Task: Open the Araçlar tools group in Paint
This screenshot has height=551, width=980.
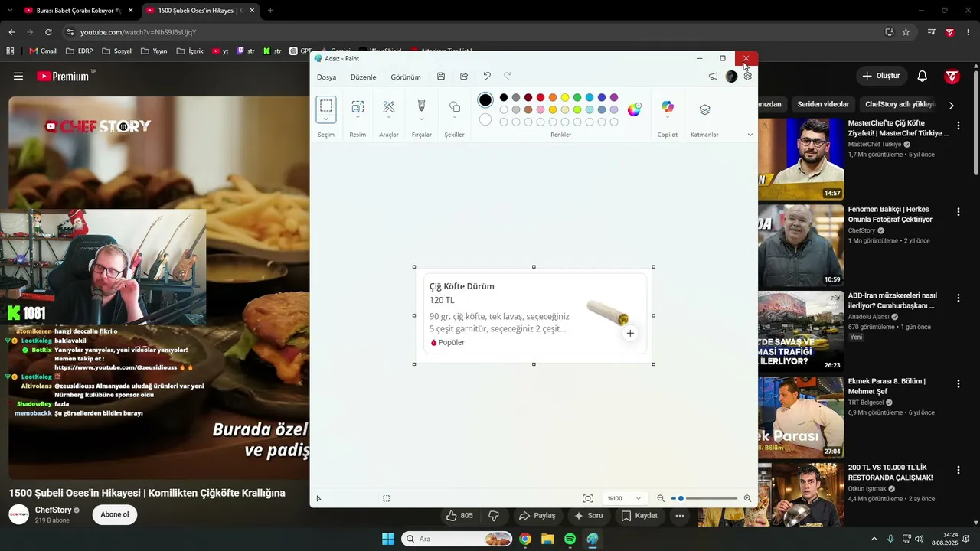Action: [x=389, y=107]
